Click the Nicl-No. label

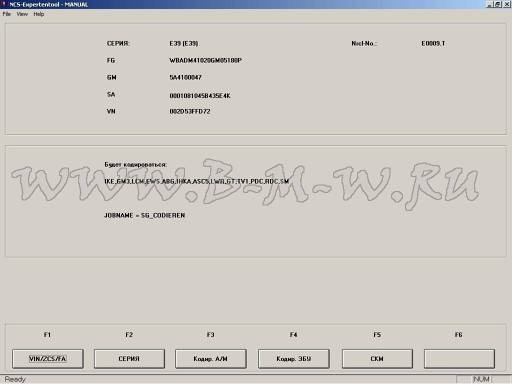pos(364,43)
